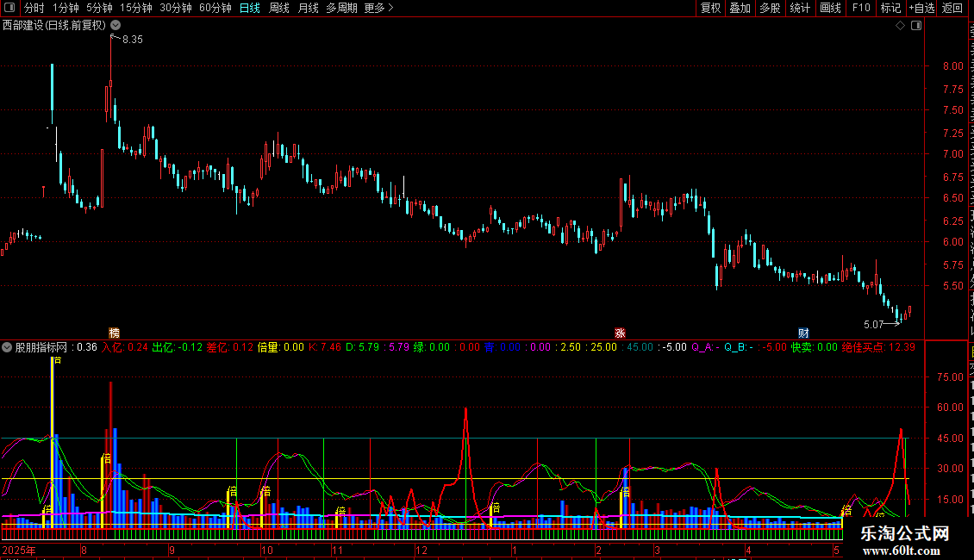Click the 复权 button
The width and height of the screenshot is (974, 560).
[x=710, y=8]
